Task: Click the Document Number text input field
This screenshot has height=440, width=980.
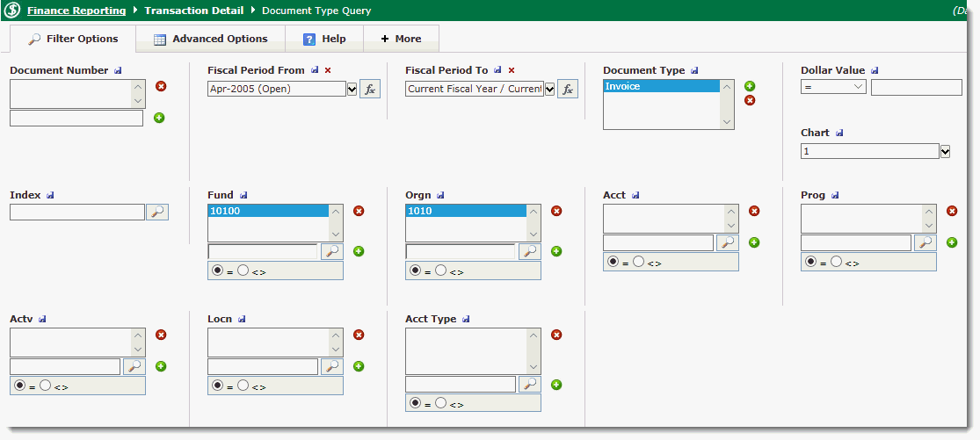Action: click(x=76, y=118)
